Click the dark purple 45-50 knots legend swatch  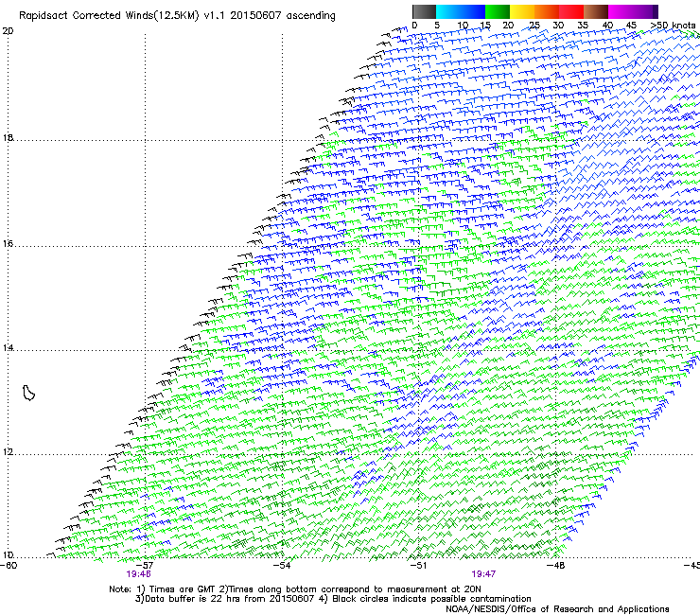pos(645,11)
